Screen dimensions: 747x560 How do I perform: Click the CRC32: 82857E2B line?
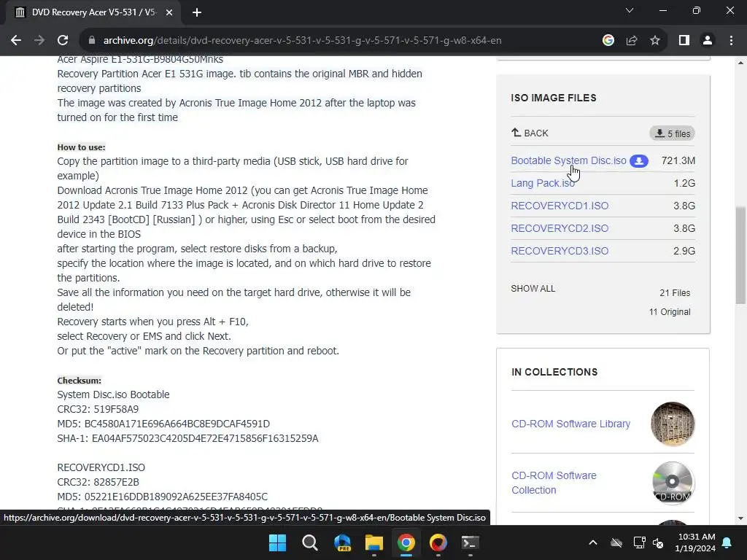point(98,483)
